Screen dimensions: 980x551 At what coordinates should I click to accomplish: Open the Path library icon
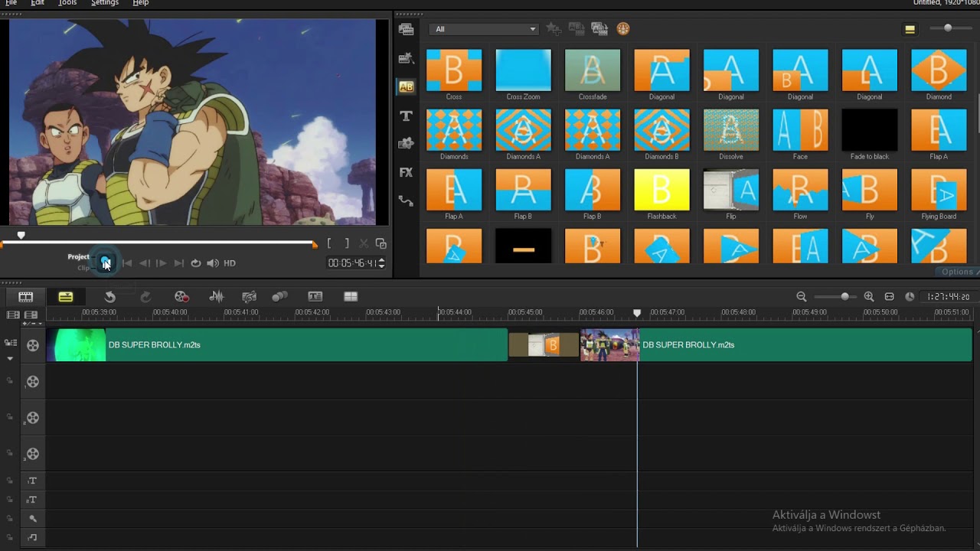coord(406,201)
